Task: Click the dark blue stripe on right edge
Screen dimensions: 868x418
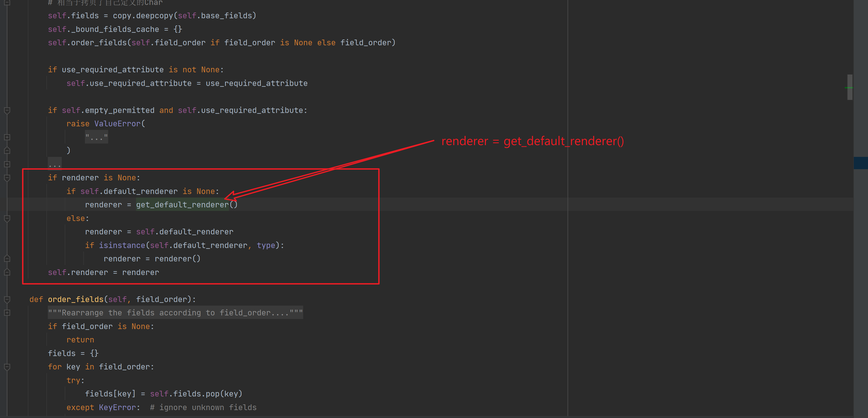Action: pyautogui.click(x=861, y=163)
